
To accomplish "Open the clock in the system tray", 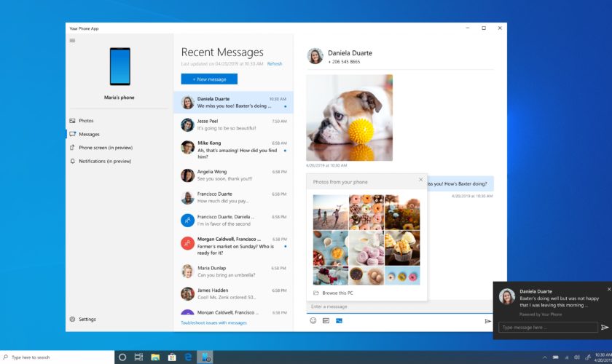I will [603, 357].
